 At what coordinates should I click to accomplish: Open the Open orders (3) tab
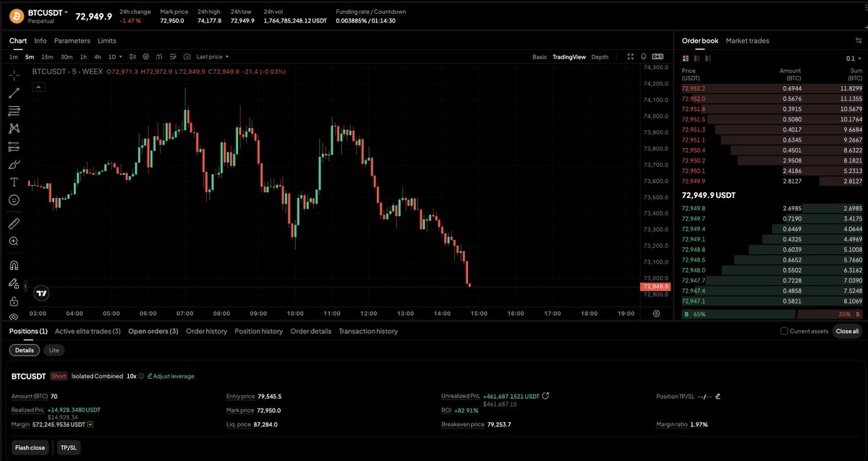coord(153,331)
